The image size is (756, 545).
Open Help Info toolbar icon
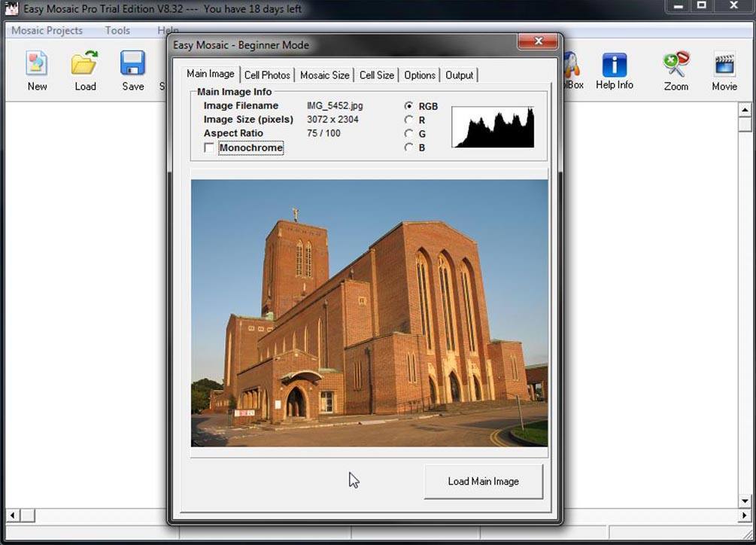click(615, 65)
